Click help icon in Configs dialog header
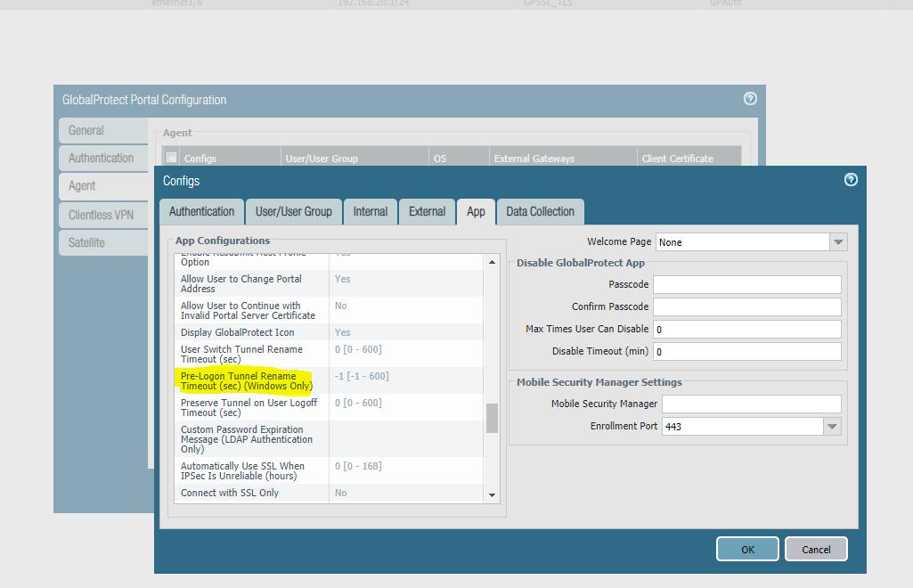913x588 pixels. (851, 180)
